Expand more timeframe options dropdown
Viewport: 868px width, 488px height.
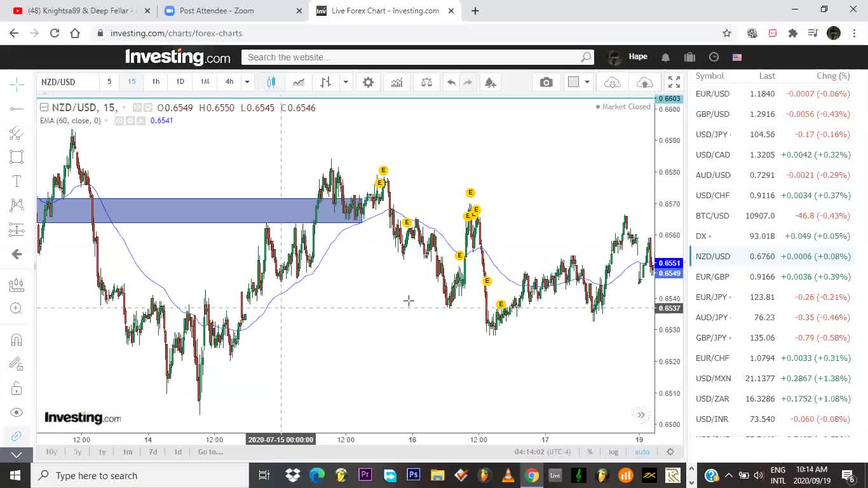(247, 82)
